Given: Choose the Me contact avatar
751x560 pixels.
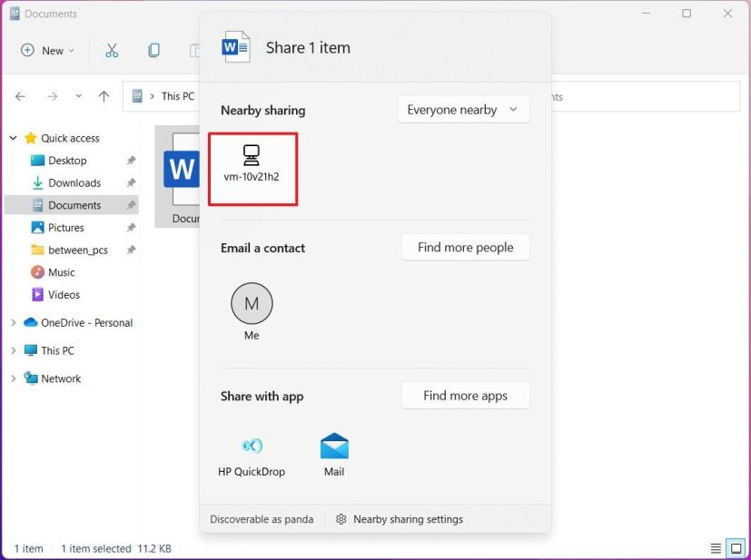Looking at the screenshot, I should pyautogui.click(x=252, y=303).
